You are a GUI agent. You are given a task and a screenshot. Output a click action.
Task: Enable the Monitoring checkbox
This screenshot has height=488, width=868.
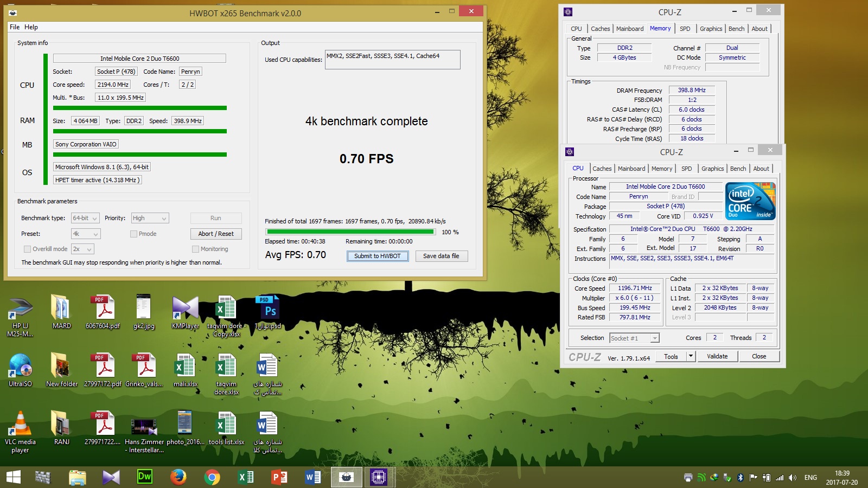(x=195, y=249)
